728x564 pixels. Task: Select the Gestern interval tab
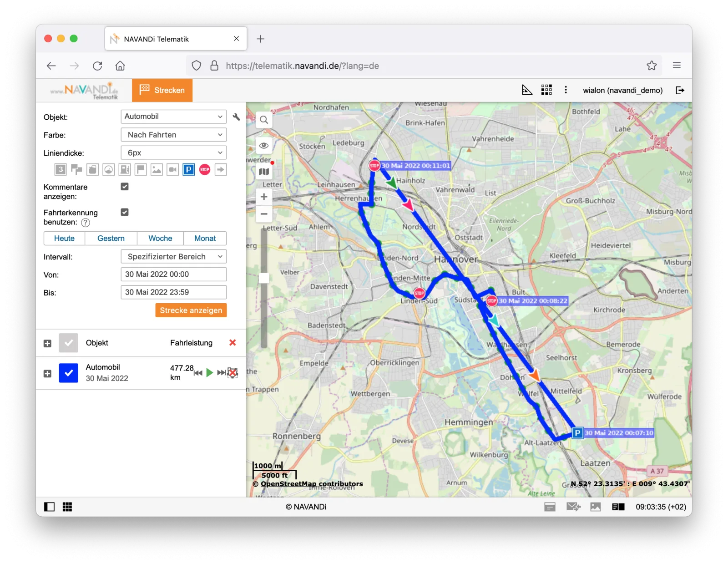coord(111,239)
